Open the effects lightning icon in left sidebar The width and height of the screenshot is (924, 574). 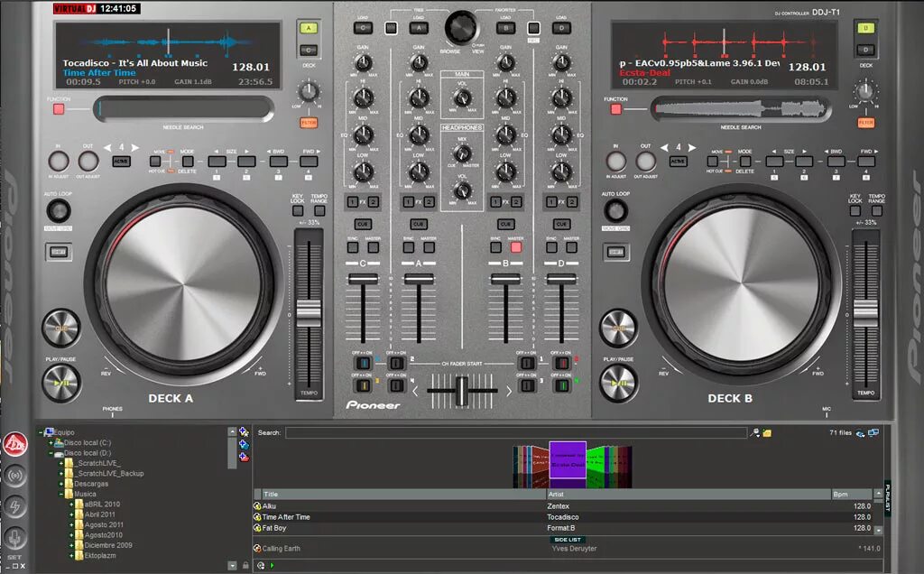(16, 506)
